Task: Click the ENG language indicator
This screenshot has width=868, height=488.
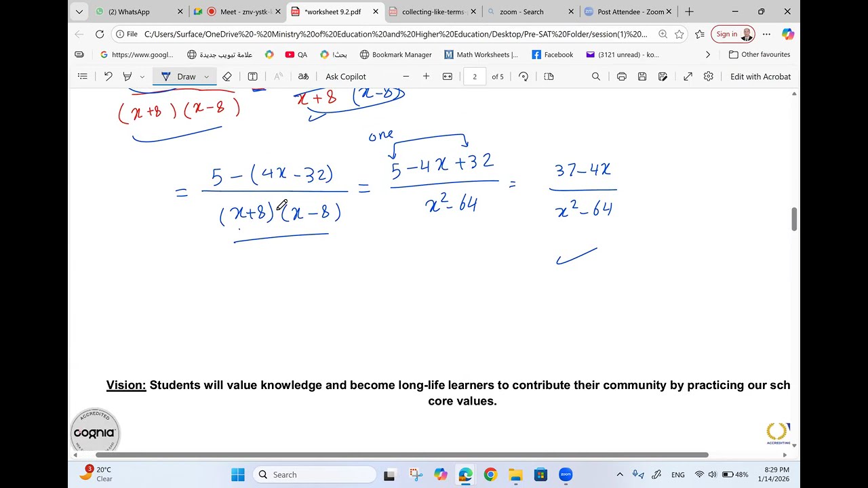Action: pos(677,474)
